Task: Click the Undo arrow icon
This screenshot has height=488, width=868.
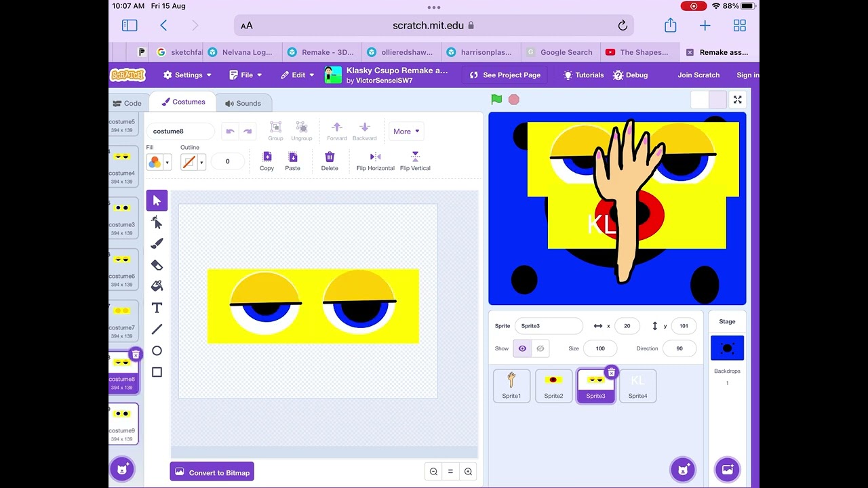Action: tap(230, 131)
